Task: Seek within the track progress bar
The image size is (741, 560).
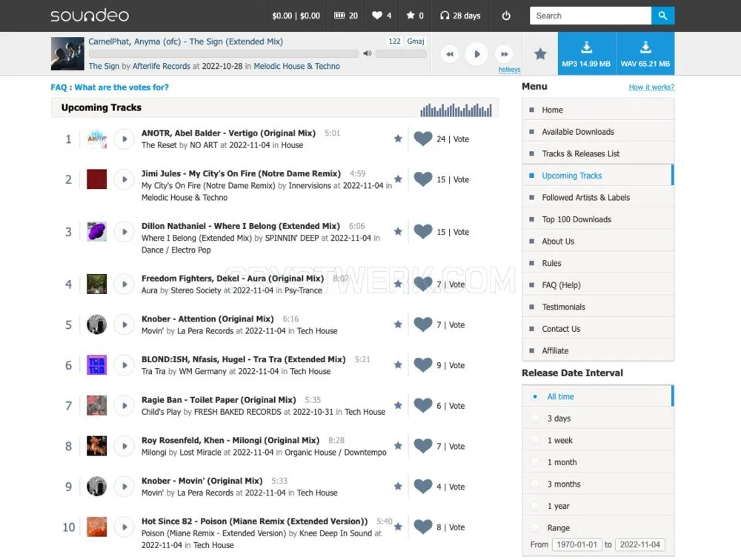Action: (x=224, y=53)
